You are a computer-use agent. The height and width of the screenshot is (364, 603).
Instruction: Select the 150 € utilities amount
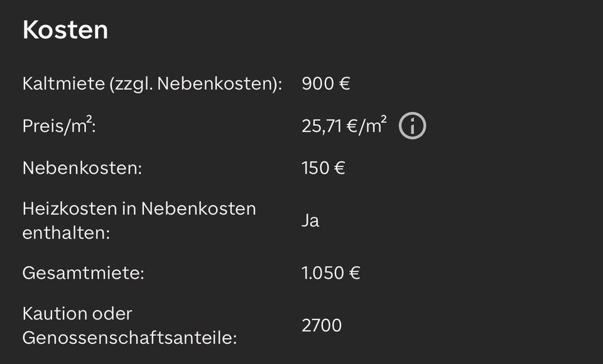point(323,168)
